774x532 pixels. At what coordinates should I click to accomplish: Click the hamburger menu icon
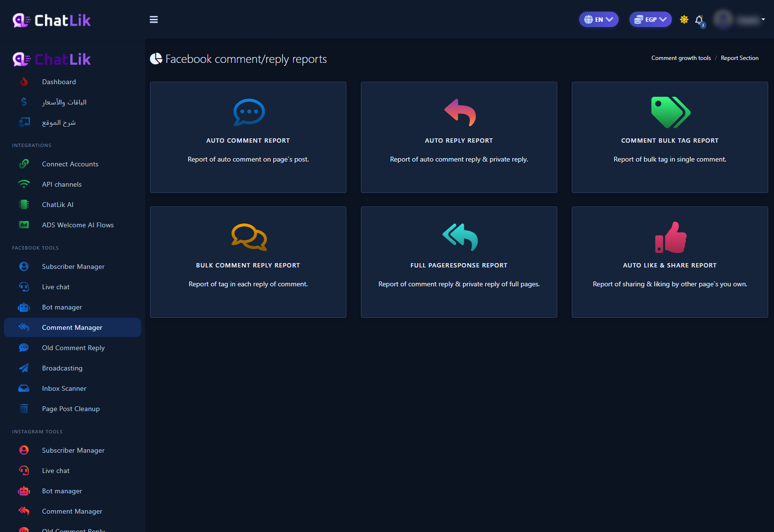pos(154,19)
